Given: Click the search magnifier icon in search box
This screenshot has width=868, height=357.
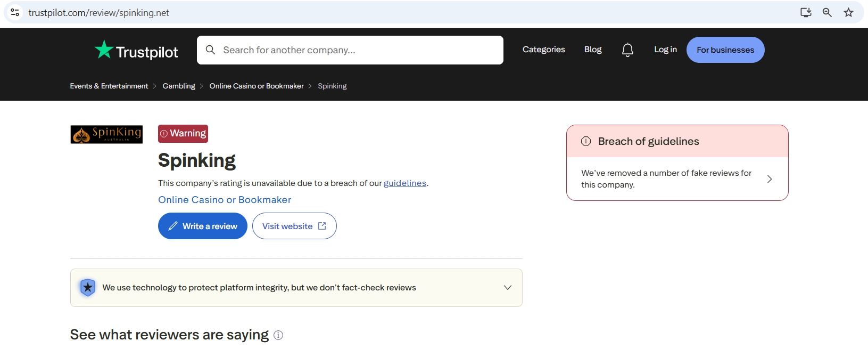Looking at the screenshot, I should click(210, 50).
